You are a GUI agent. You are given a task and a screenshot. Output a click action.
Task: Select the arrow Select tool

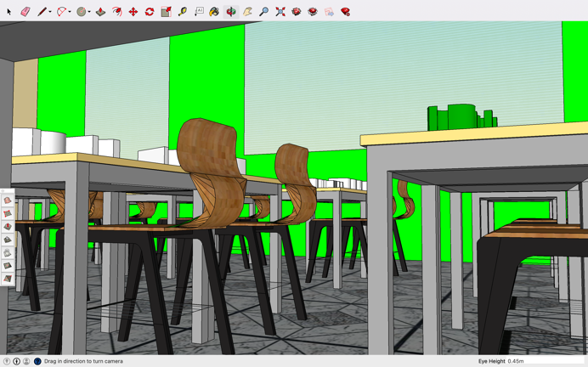pyautogui.click(x=9, y=12)
